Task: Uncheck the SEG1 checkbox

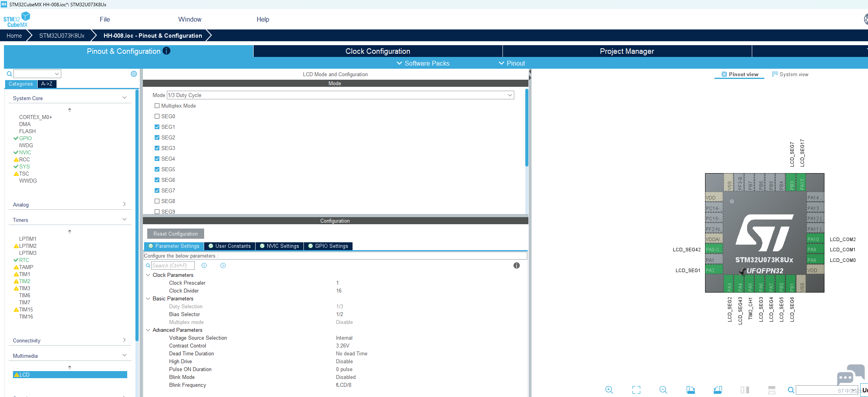Action: (x=157, y=127)
